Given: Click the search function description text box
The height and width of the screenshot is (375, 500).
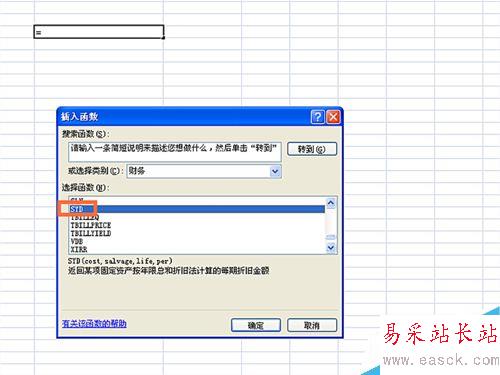Looking at the screenshot, I should point(175,152).
